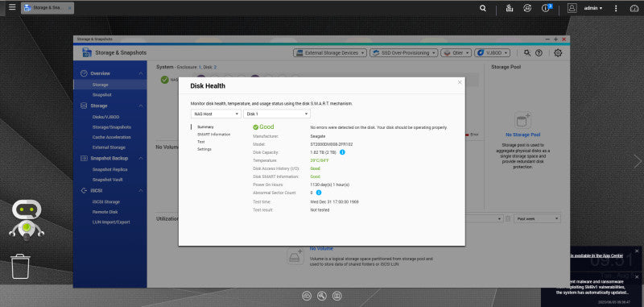644x307 pixels.
Task: Click the Abnormal Sector Count info icon
Action: coord(319,193)
